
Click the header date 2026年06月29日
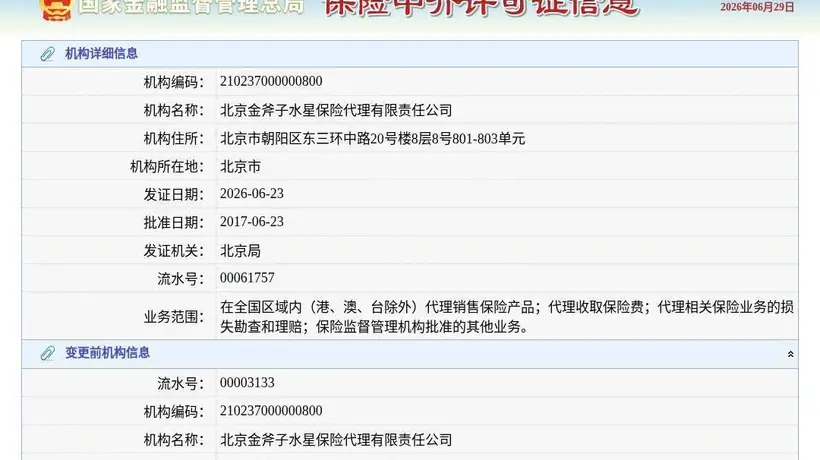(x=757, y=7)
